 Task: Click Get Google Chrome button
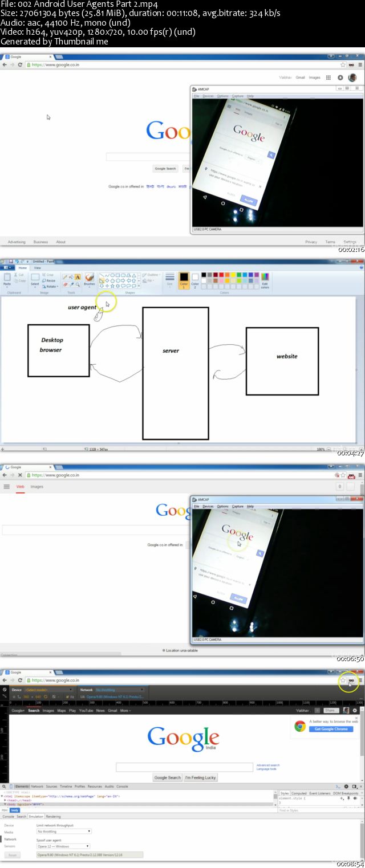331,730
